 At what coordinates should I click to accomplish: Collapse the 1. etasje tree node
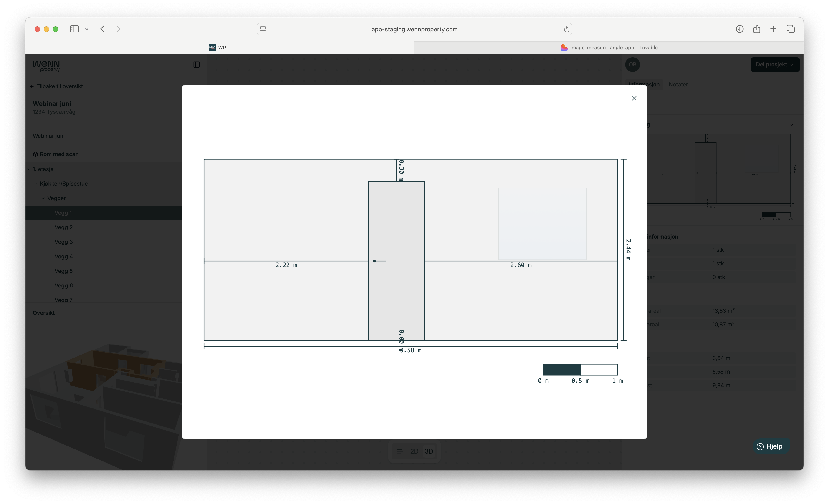coord(29,169)
